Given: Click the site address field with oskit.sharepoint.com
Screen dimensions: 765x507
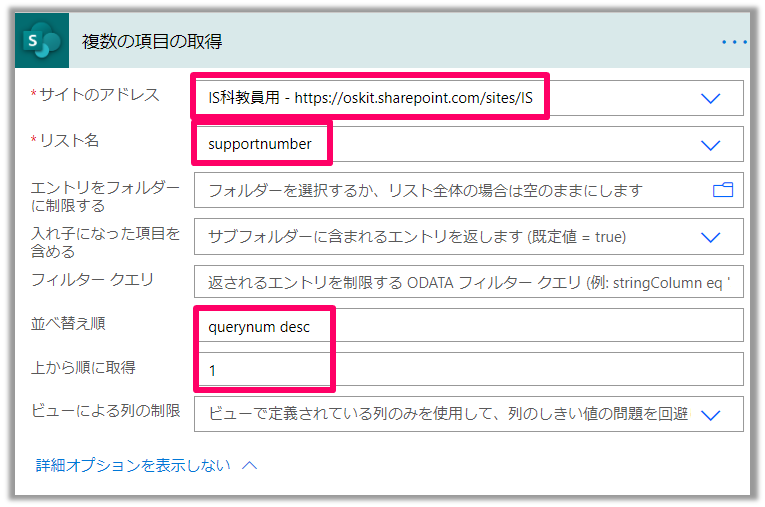Looking at the screenshot, I should click(x=468, y=98).
